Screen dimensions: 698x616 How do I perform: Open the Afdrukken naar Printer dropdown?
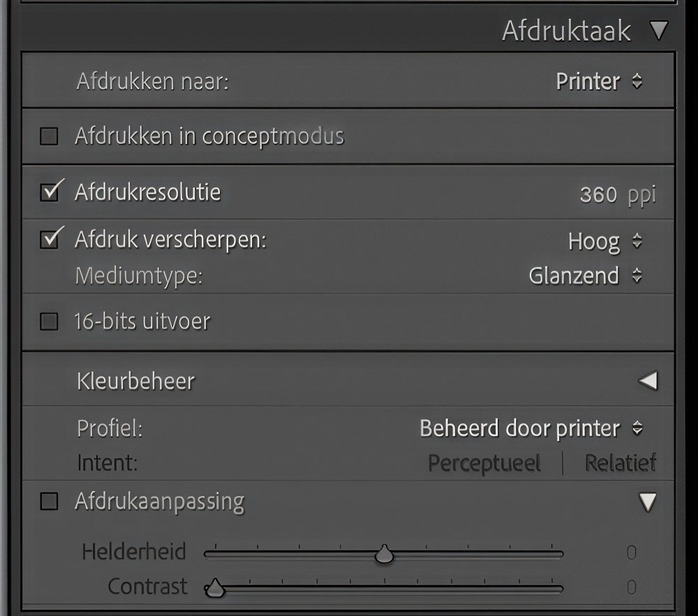click(x=598, y=82)
